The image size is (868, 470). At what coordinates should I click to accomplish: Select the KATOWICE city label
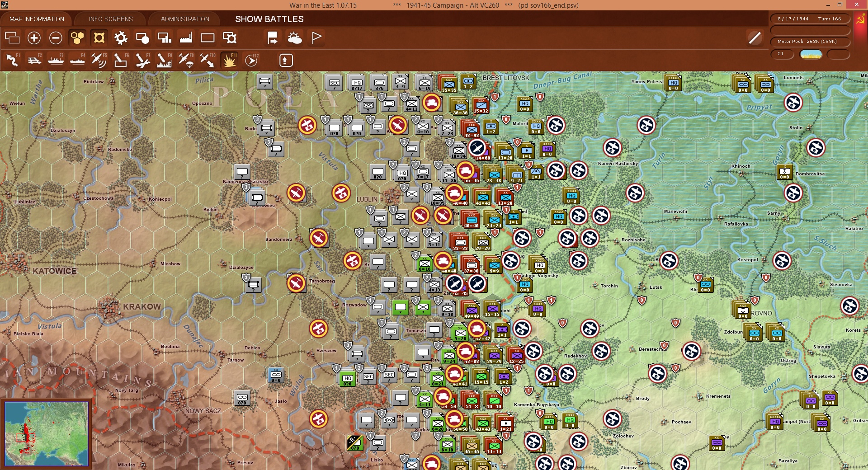point(54,271)
